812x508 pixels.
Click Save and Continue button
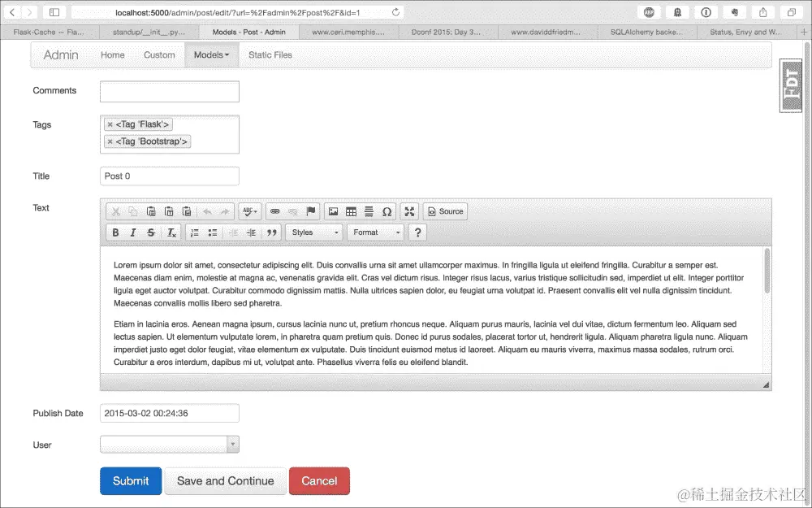tap(225, 481)
